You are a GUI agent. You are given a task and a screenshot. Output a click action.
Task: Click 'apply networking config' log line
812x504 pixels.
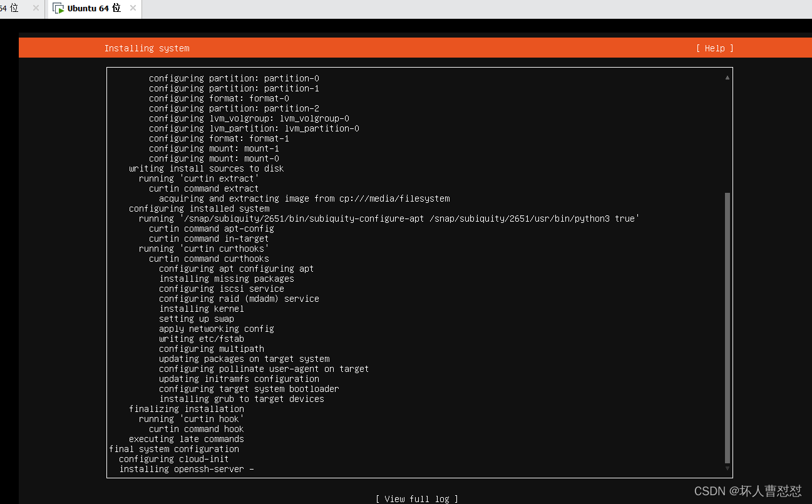217,329
